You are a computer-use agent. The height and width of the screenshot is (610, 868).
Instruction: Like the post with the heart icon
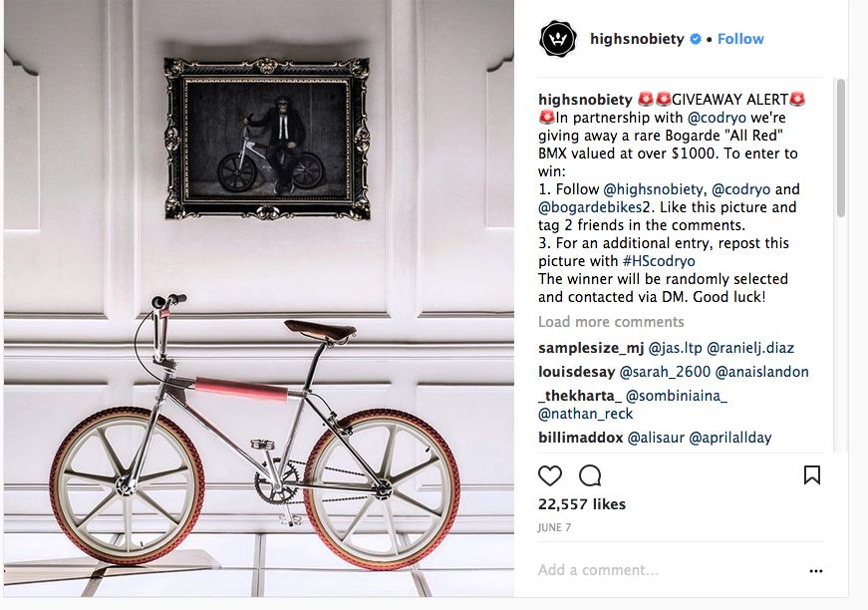point(550,475)
